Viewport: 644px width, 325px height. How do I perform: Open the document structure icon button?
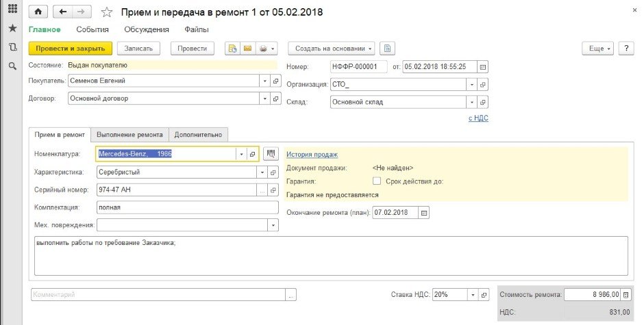click(387, 49)
